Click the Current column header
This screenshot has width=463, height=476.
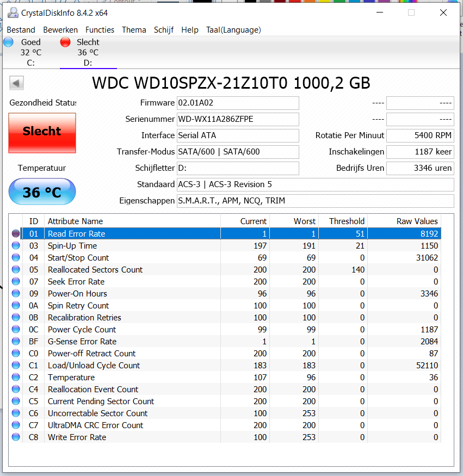[x=245, y=221]
